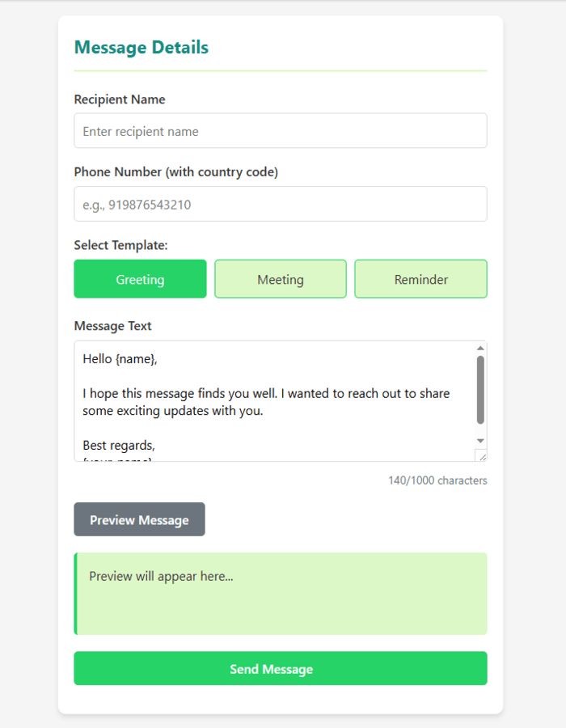The image size is (566, 728).
Task: Click the 'Recipient Name' label
Action: click(120, 99)
